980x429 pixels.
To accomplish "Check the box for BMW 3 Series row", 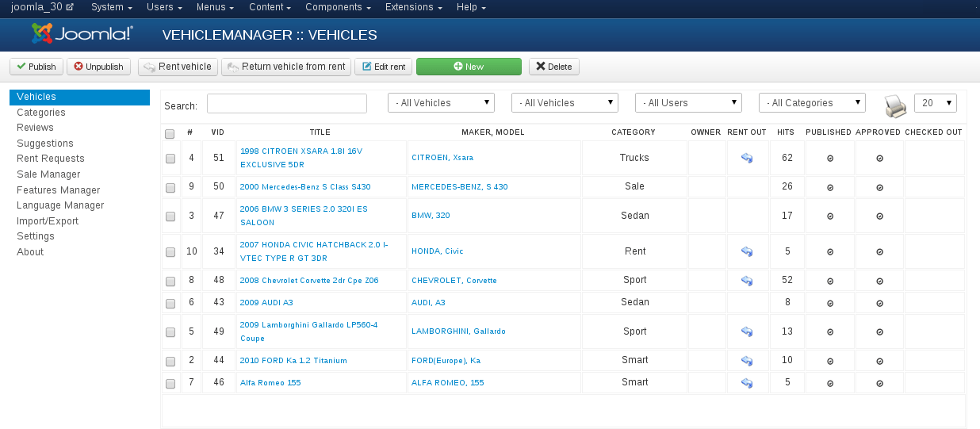I will tap(170, 216).
